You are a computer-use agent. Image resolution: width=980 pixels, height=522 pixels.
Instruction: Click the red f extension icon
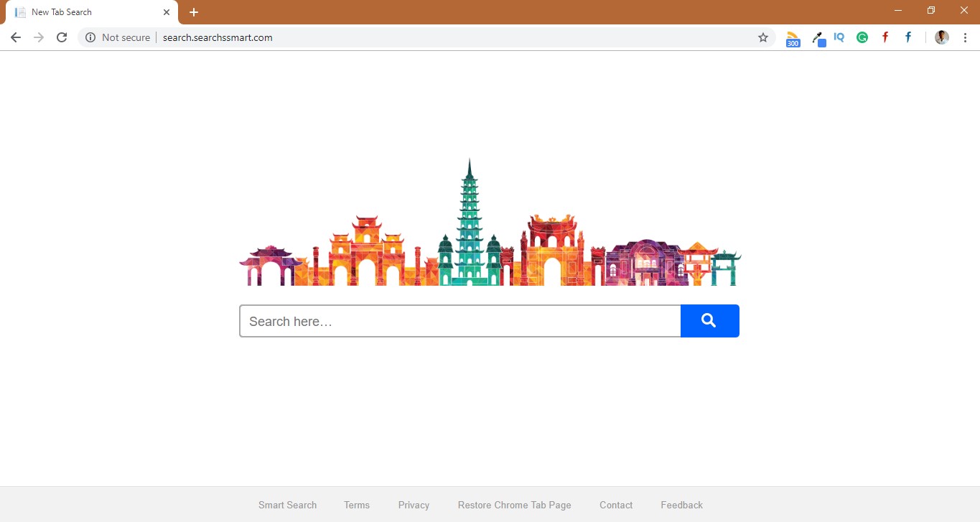click(885, 37)
